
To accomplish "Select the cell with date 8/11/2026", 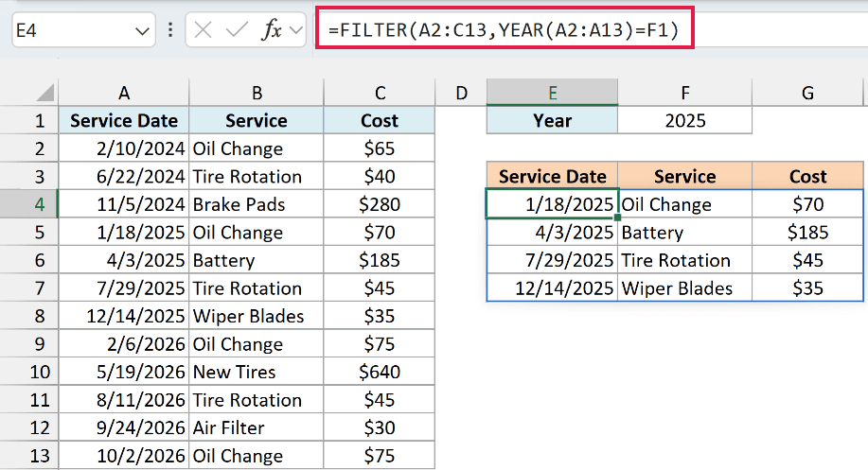I will tap(124, 400).
